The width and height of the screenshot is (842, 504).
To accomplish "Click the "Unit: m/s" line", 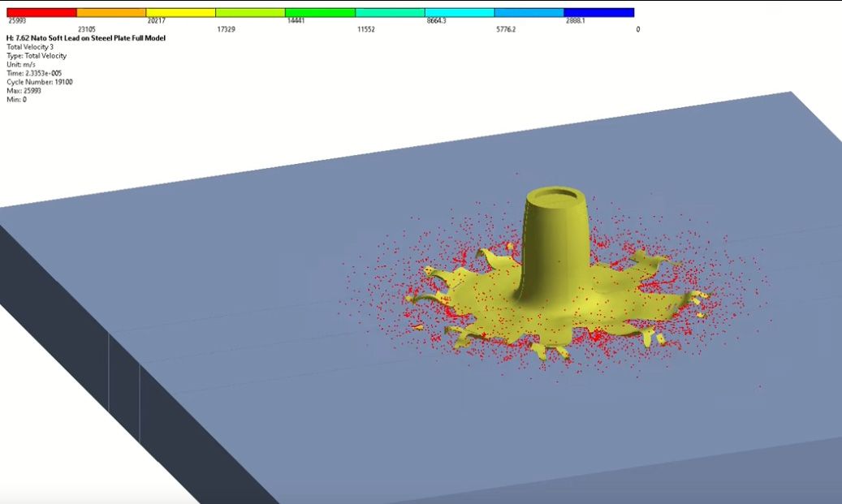I will 21,64.
